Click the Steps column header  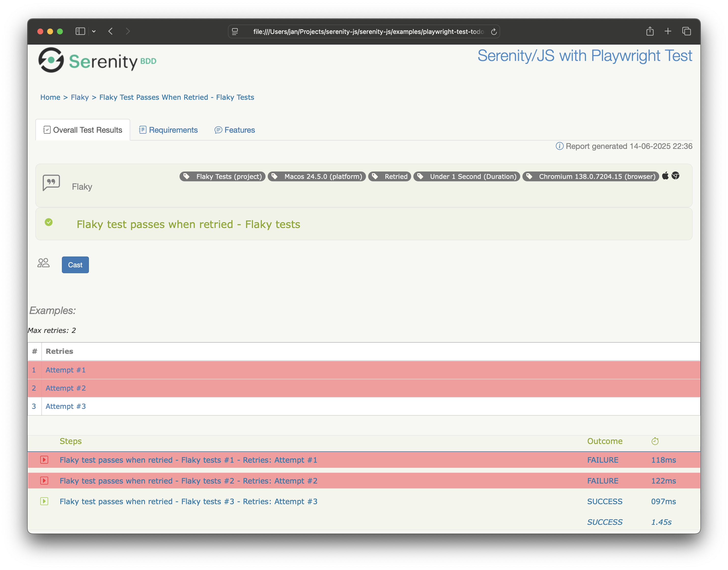pos(70,441)
